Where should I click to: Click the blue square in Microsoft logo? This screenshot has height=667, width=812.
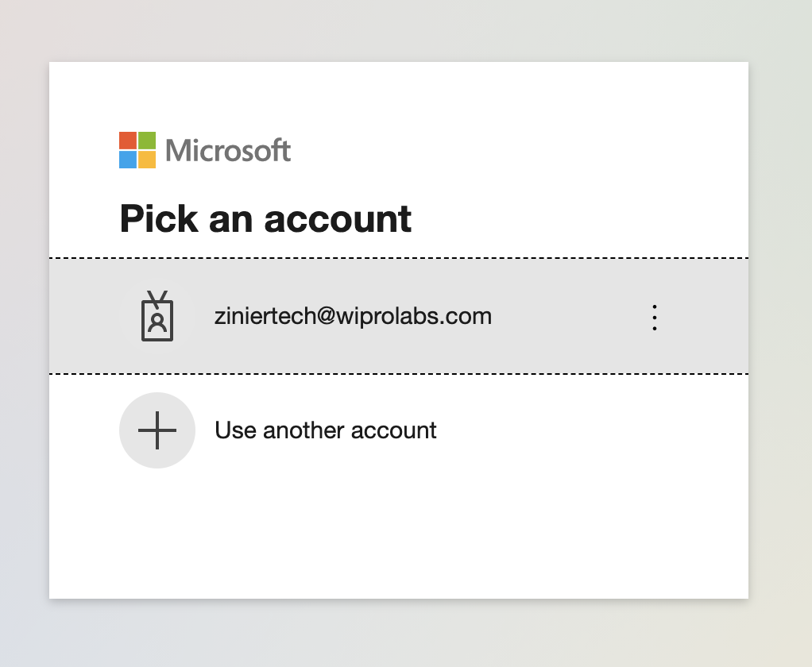pyautogui.click(x=128, y=160)
